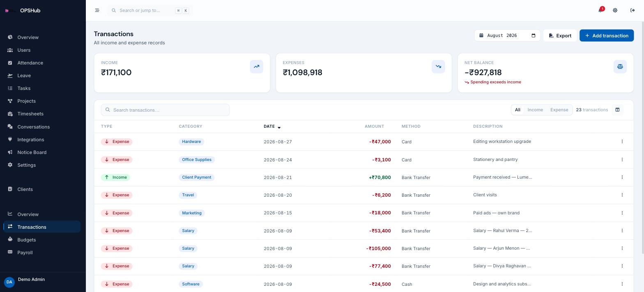The image size is (644, 292).
Task: Click the Search transactions field
Action: [165, 110]
